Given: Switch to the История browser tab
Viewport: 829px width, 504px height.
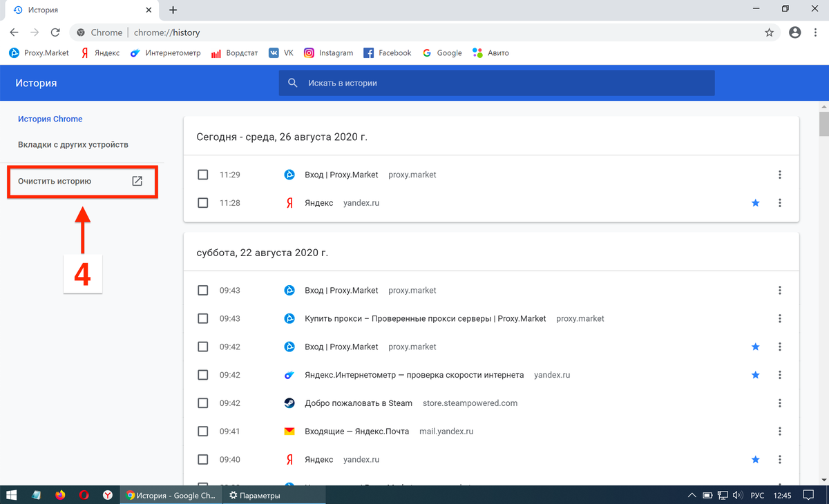Looking at the screenshot, I should click(82, 10).
